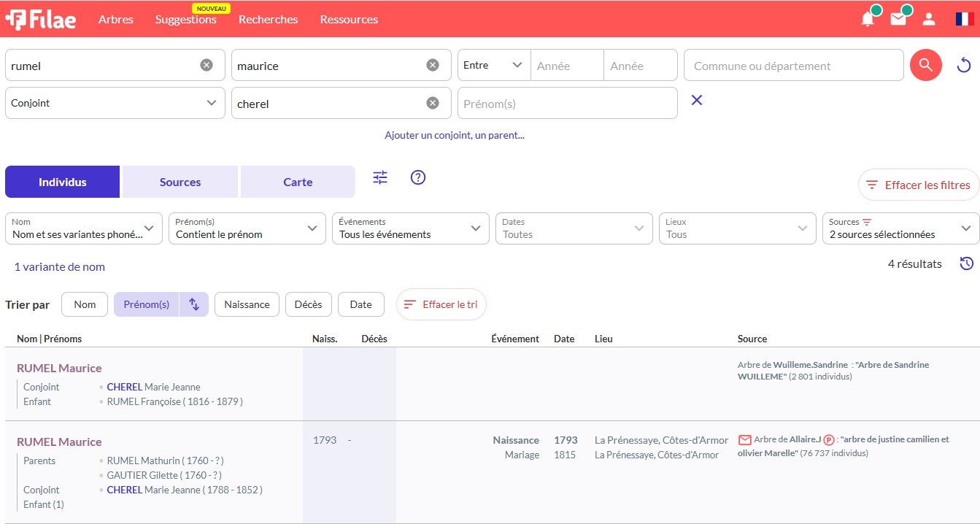Open notifications bell icon
Image resolution: width=980 pixels, height=524 pixels.
[868, 19]
